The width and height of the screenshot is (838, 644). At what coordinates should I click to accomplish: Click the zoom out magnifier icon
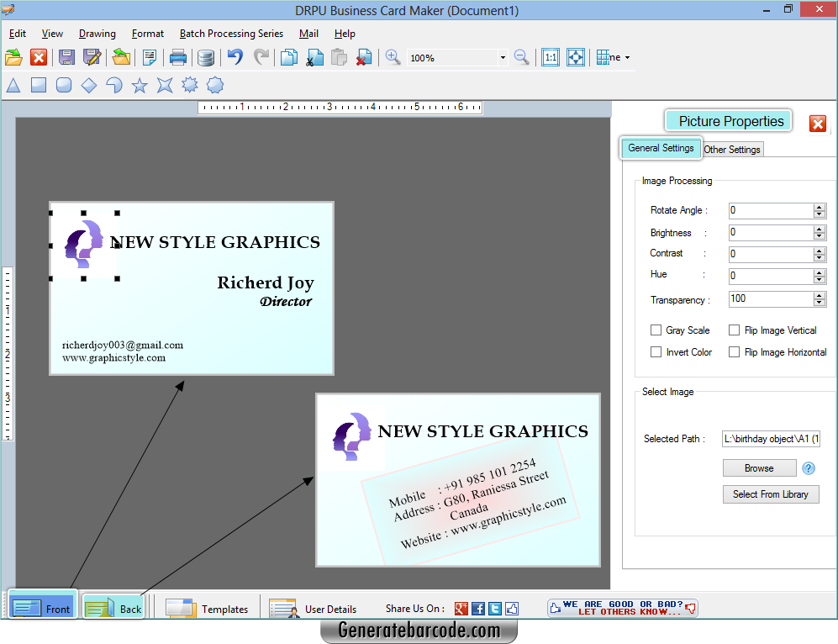(522, 57)
